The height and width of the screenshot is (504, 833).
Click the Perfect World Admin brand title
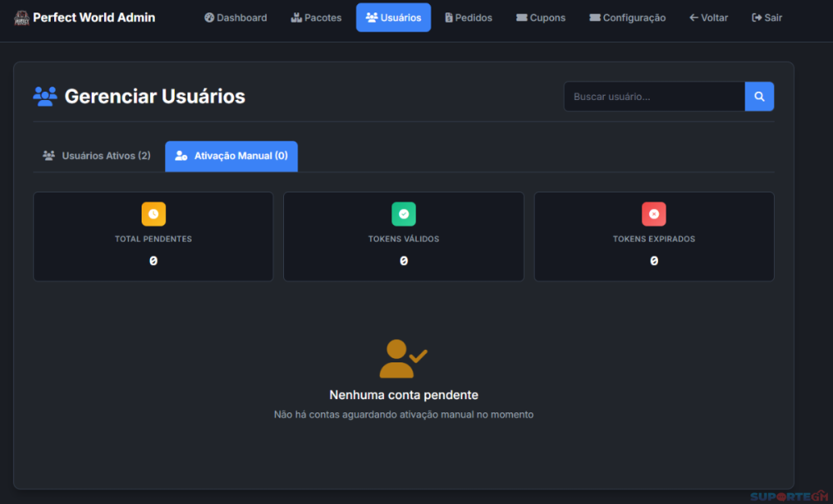click(94, 17)
